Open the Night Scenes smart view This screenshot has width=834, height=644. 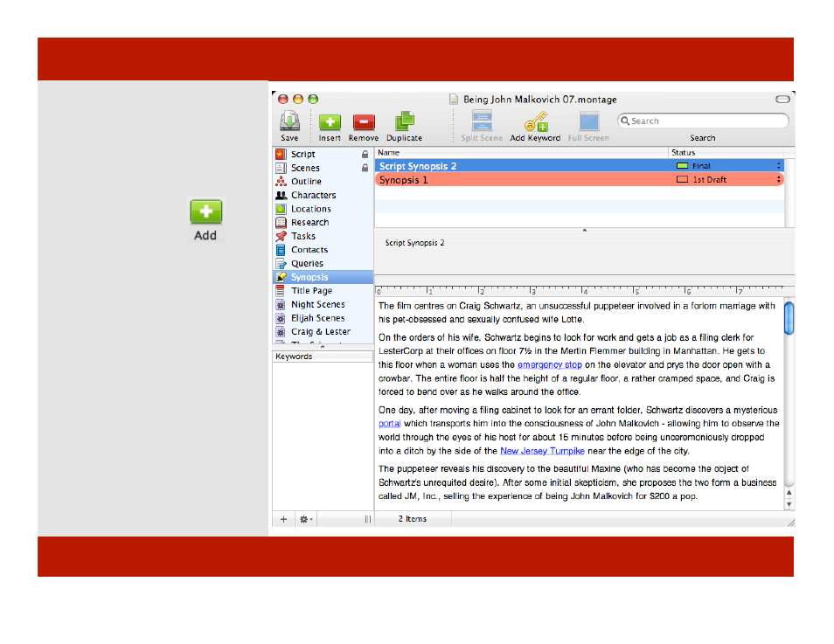[322, 304]
